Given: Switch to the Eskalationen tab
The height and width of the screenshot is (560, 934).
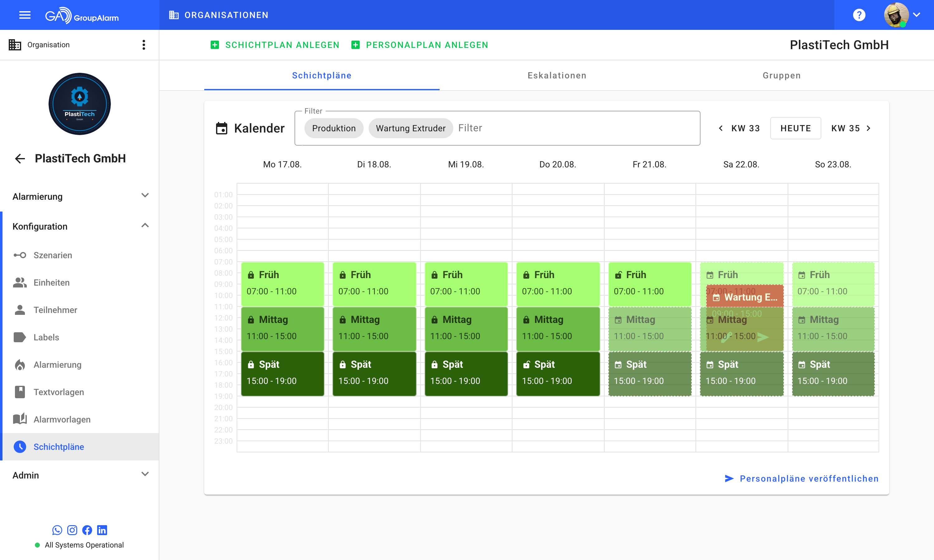Looking at the screenshot, I should pyautogui.click(x=557, y=76).
